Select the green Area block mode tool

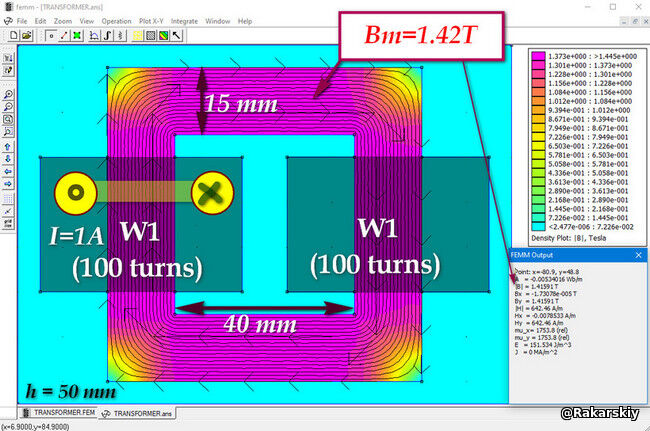tap(77, 36)
